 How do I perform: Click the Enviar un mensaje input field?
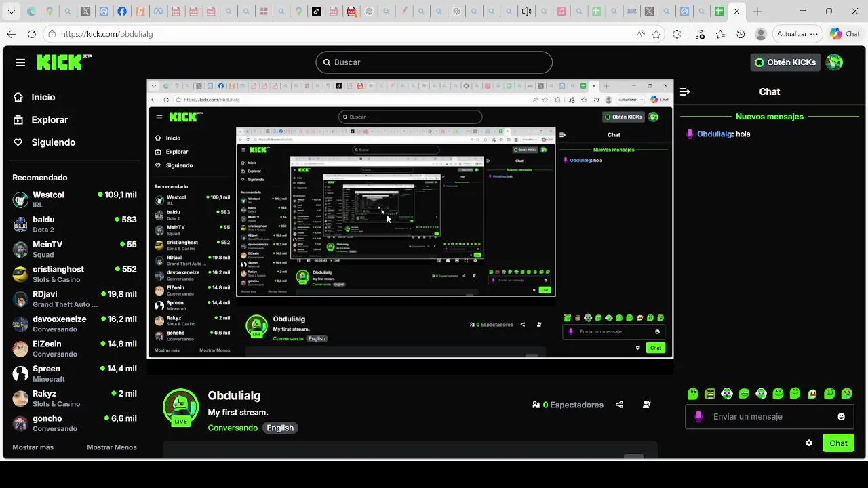(x=769, y=417)
